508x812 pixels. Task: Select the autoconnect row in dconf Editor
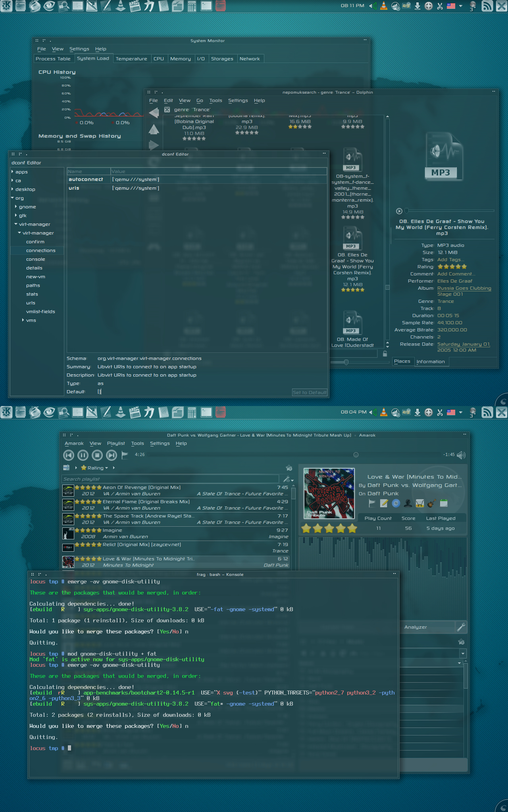click(x=197, y=179)
